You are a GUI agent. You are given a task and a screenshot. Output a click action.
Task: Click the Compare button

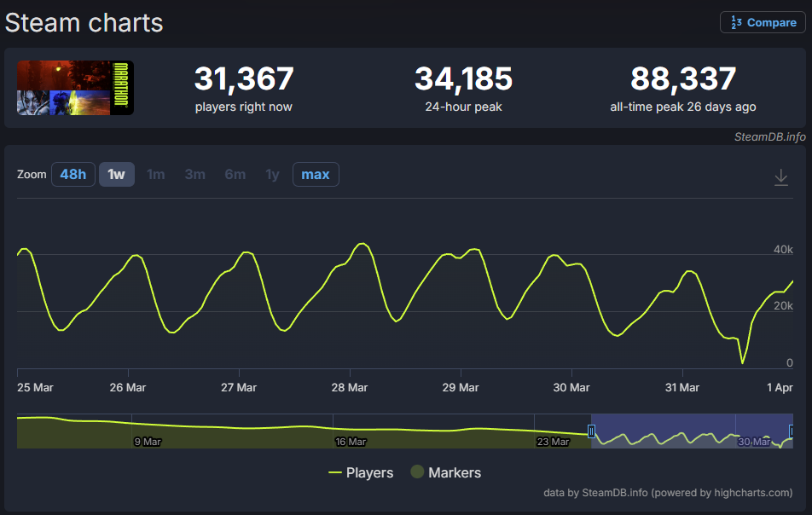(763, 22)
